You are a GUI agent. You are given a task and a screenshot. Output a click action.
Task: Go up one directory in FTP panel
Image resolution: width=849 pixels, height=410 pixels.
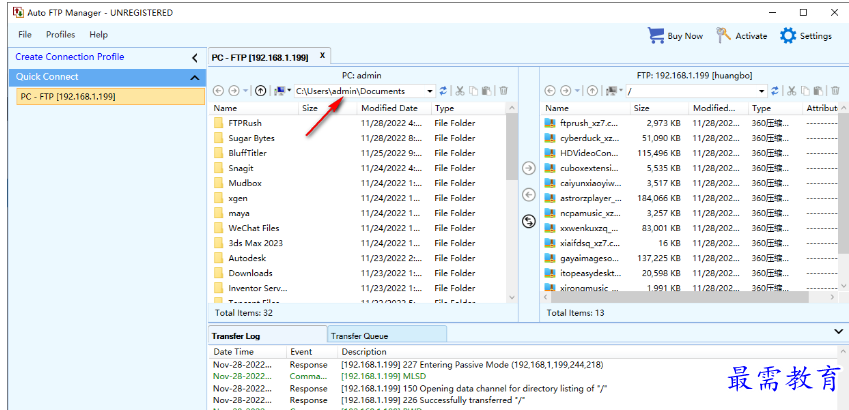point(592,91)
